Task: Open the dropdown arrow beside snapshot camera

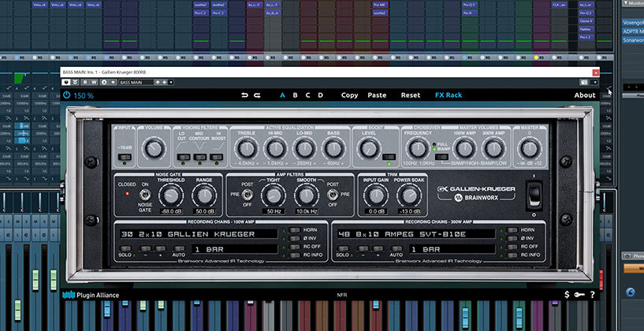Action: click(x=594, y=82)
